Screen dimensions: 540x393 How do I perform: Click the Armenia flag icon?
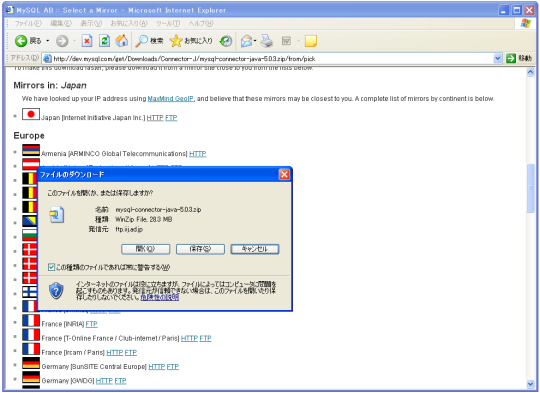pos(31,150)
